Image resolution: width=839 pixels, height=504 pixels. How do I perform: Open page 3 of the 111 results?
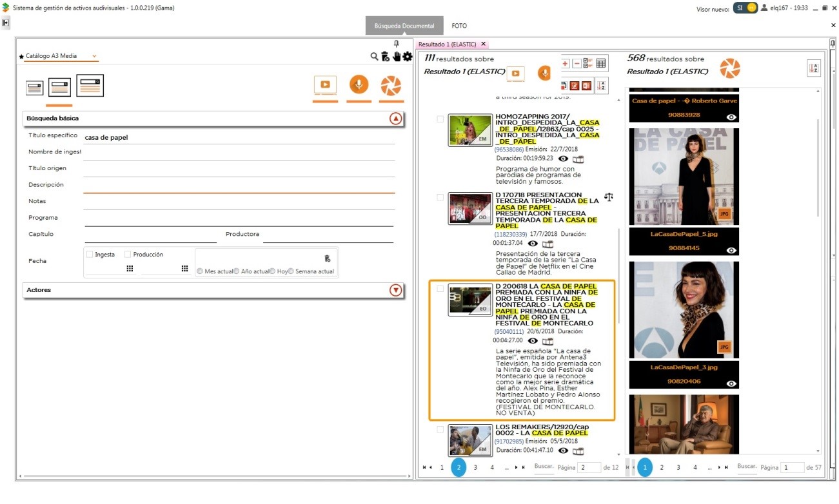(x=475, y=467)
